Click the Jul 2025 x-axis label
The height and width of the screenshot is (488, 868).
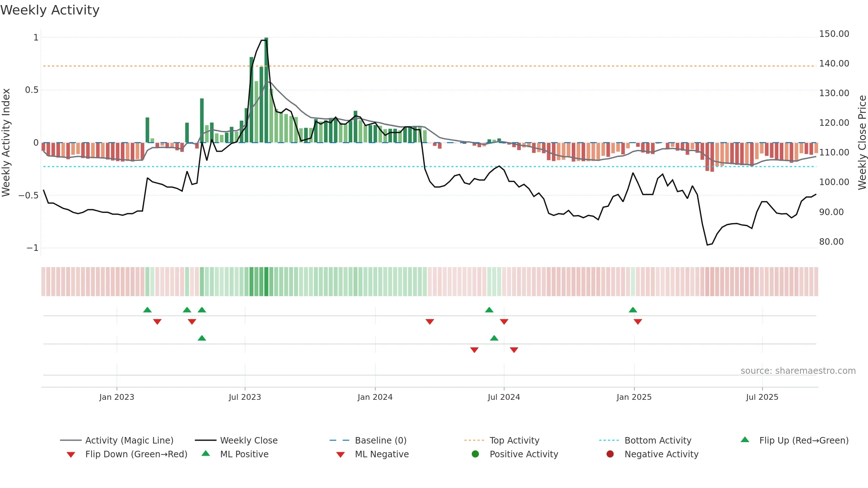(x=762, y=397)
